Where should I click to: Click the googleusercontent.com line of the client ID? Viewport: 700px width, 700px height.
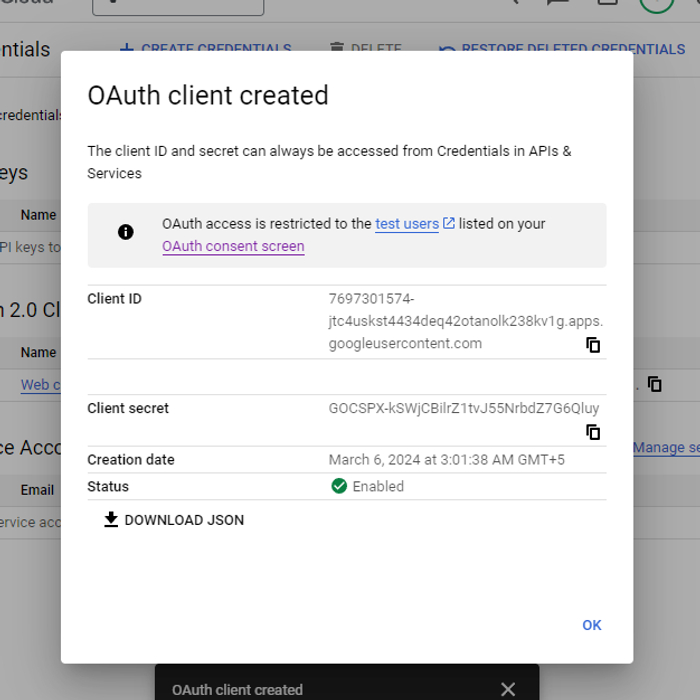click(x=405, y=343)
